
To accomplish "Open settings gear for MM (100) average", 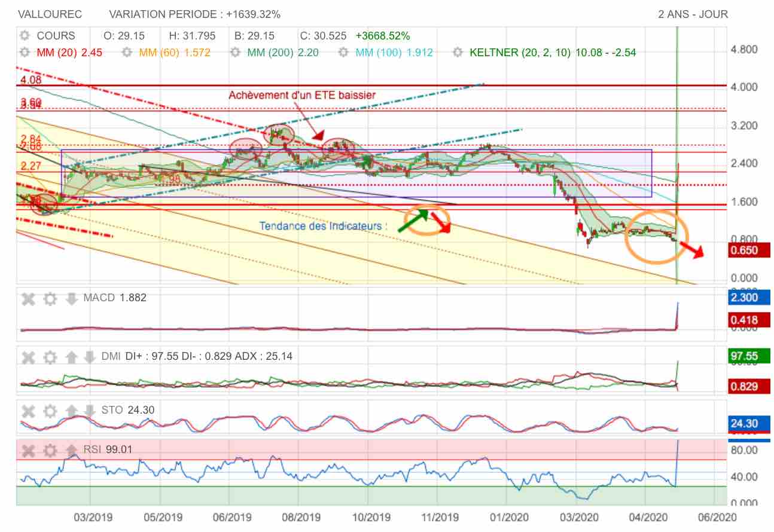I will point(343,53).
